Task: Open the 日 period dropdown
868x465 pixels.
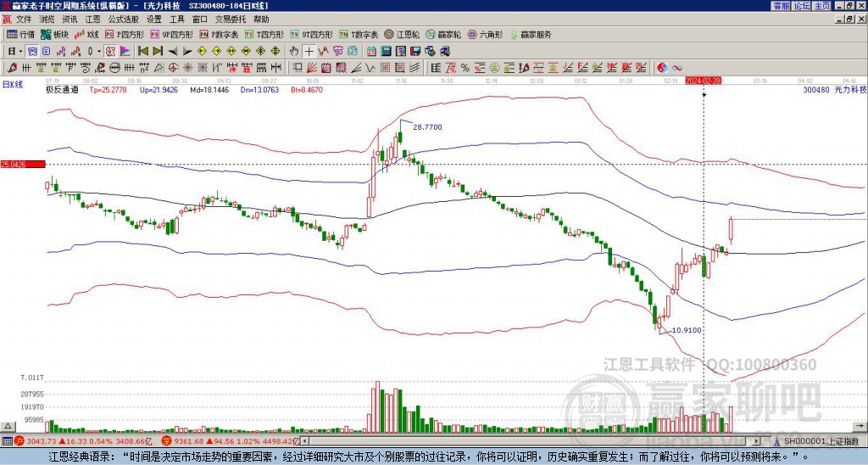Action: coord(15,52)
